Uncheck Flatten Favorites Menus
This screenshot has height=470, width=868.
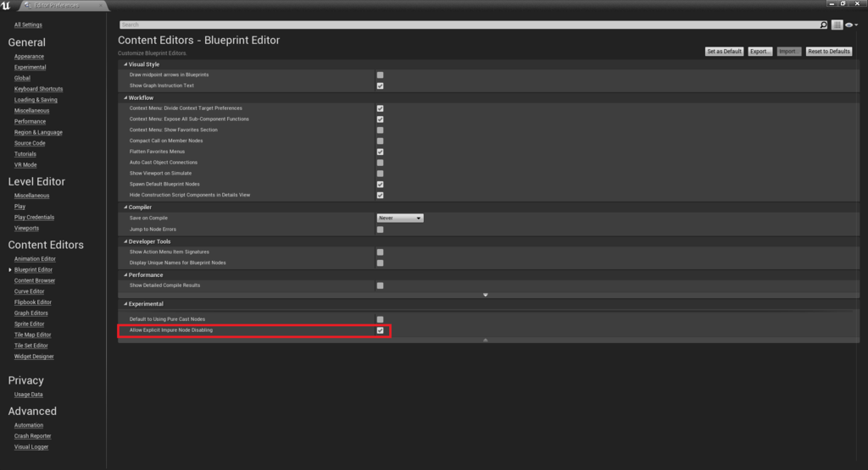(381, 152)
